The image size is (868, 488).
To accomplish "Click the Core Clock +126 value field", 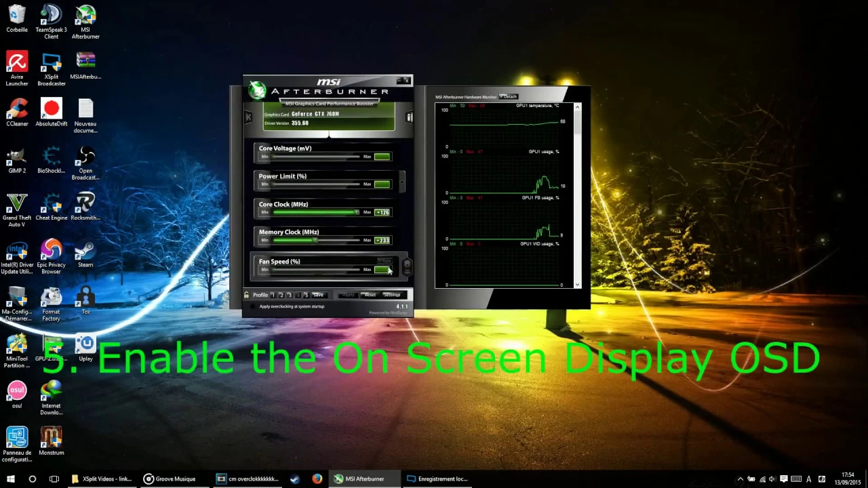I will [382, 212].
